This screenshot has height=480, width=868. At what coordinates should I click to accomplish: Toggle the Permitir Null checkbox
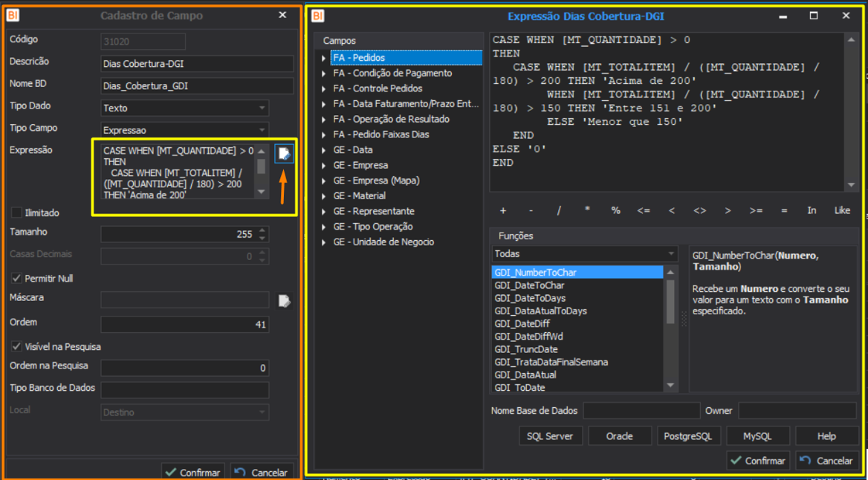16,279
